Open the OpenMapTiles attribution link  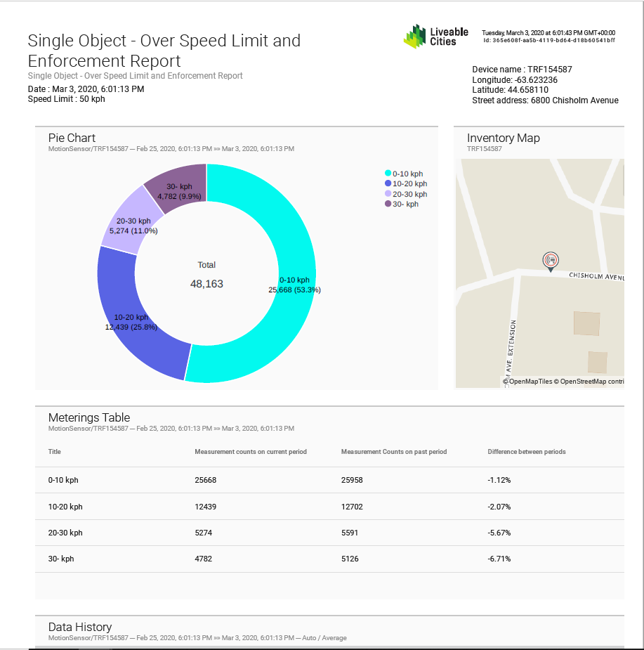(x=527, y=382)
